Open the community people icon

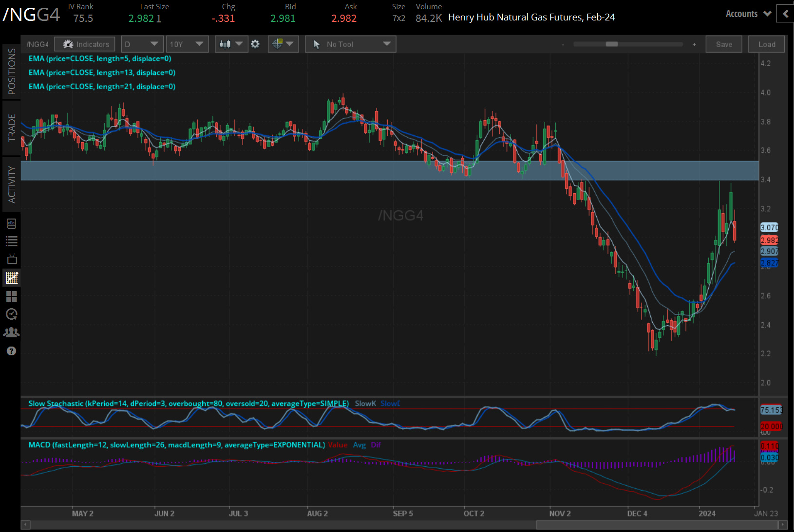(x=12, y=332)
